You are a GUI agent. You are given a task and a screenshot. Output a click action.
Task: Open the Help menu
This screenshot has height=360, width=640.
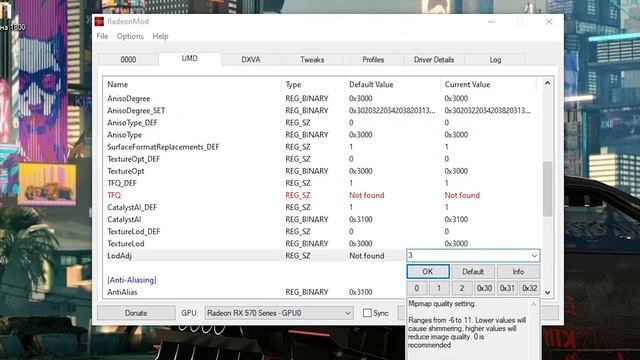160,36
